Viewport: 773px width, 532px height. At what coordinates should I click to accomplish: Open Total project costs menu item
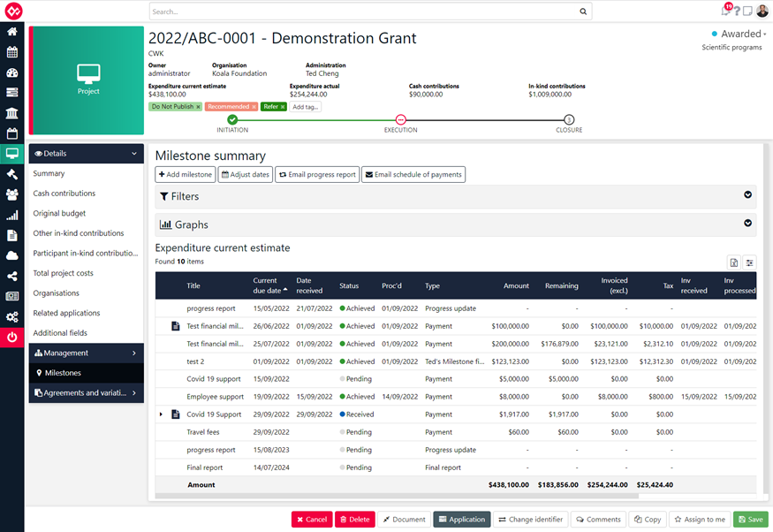63,273
